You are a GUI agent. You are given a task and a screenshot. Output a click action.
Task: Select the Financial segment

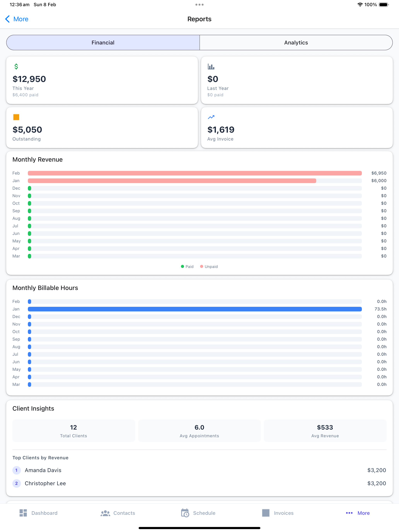point(103,43)
